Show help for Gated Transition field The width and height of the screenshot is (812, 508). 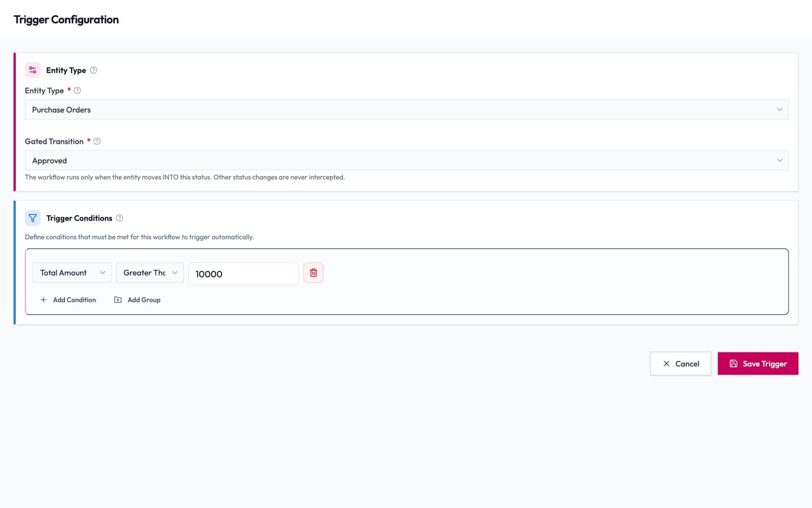97,141
